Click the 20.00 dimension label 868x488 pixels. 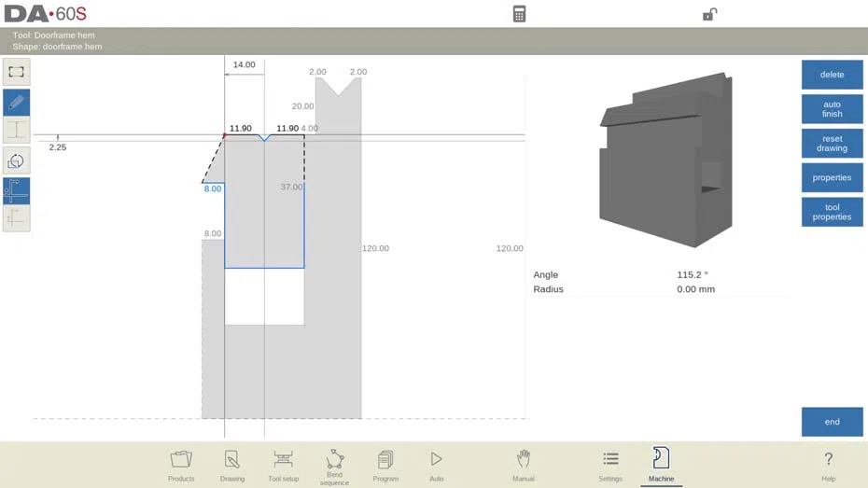[302, 106]
